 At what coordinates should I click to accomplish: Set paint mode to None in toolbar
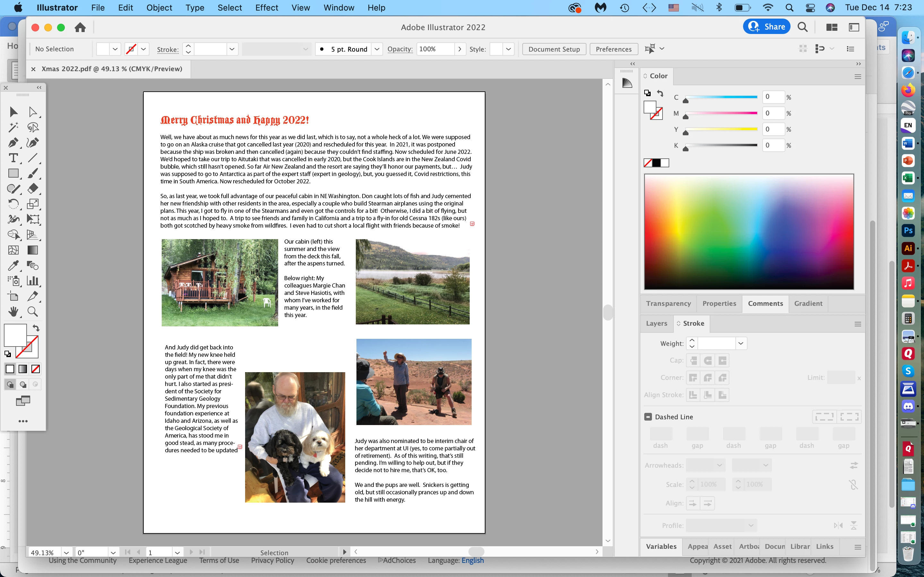click(x=36, y=369)
